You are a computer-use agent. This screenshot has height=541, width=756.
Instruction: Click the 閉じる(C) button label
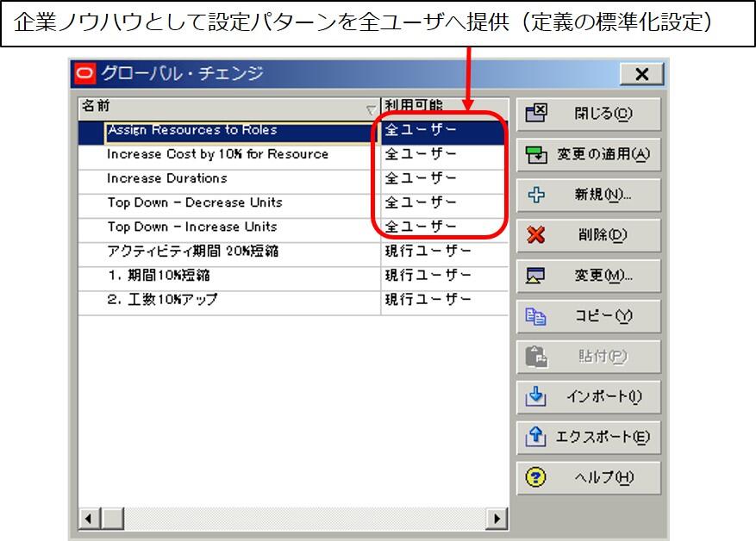[x=603, y=114]
